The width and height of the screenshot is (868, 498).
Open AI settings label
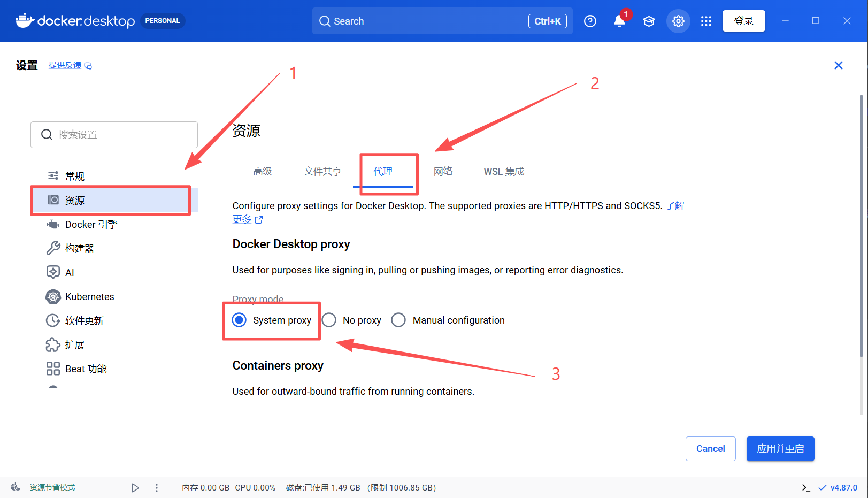(70, 273)
